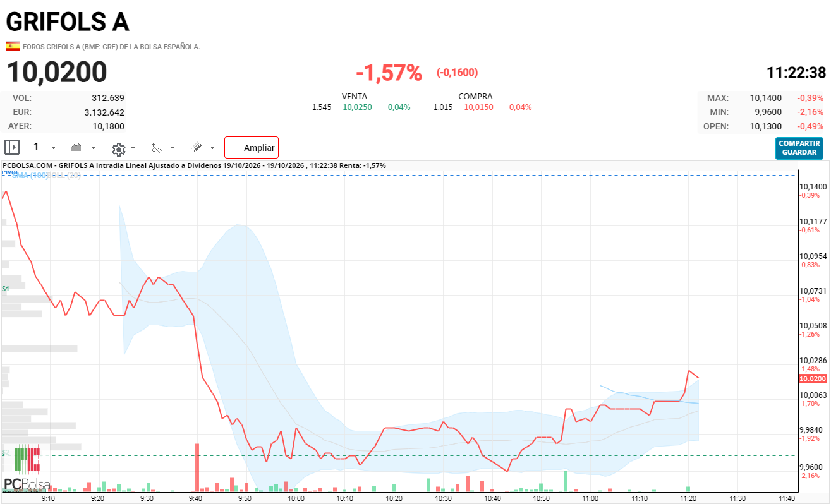Open the add indicators icon
831x504 pixels.
click(156, 148)
